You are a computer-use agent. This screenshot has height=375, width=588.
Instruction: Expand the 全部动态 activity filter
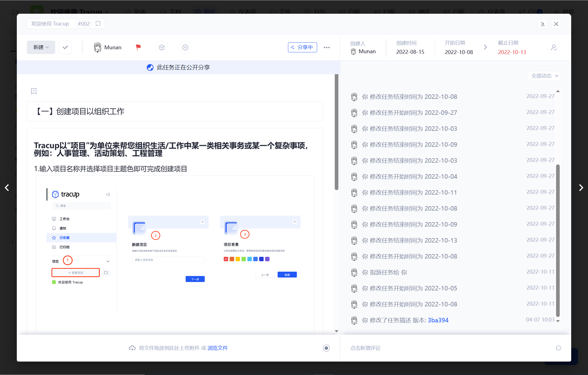pos(544,76)
